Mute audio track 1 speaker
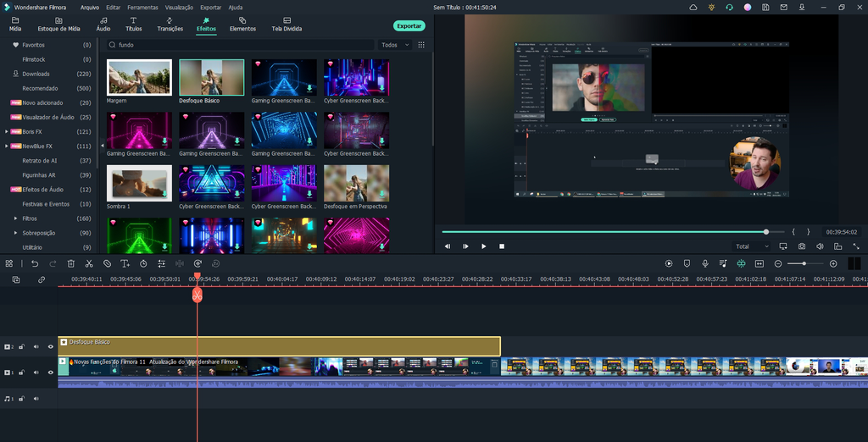The width and height of the screenshot is (868, 442). point(36,398)
